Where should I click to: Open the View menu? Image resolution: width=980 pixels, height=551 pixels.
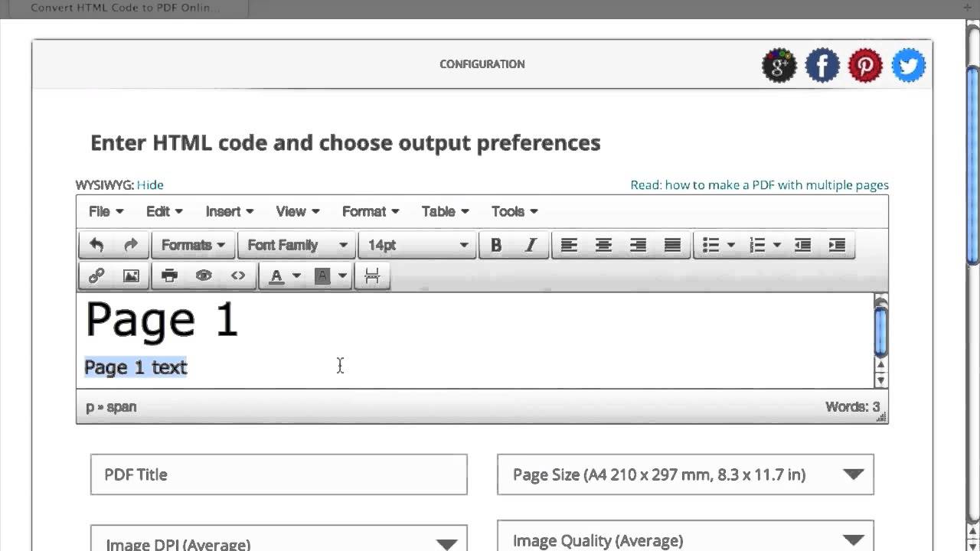298,211
